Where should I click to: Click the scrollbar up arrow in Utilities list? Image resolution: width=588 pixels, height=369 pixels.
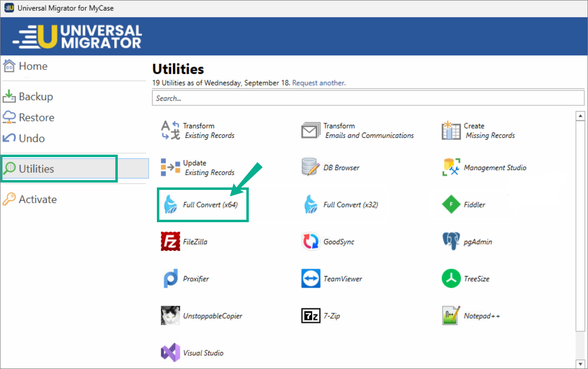pos(580,116)
